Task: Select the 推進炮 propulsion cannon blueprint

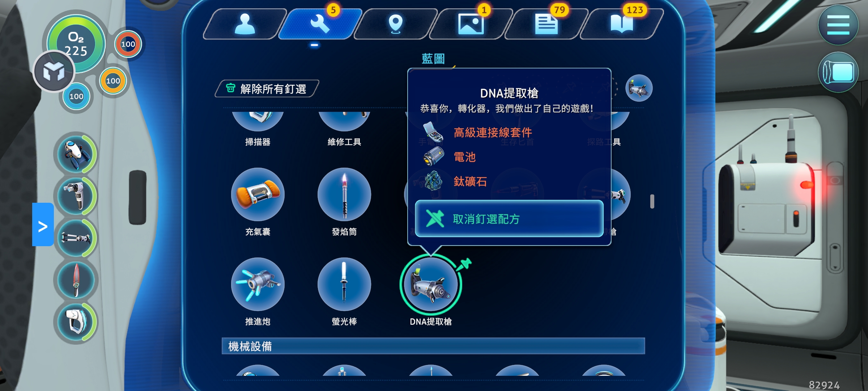Action: (258, 285)
